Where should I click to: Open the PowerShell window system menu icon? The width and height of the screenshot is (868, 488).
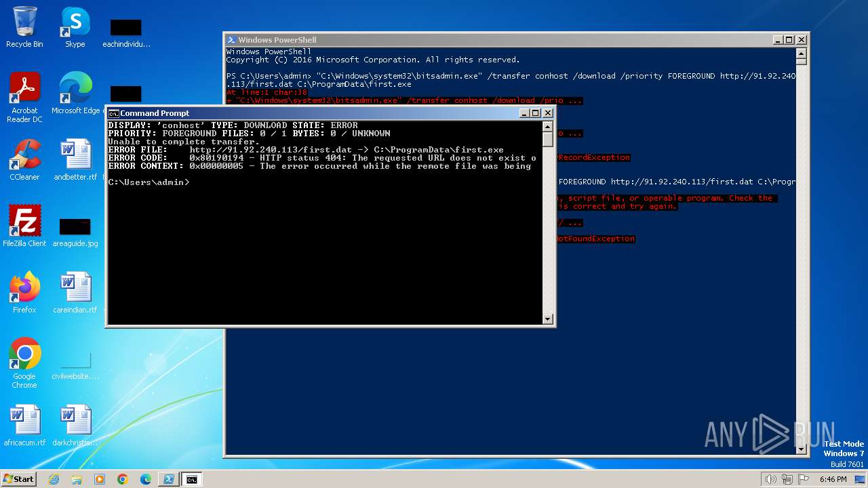pyautogui.click(x=231, y=40)
